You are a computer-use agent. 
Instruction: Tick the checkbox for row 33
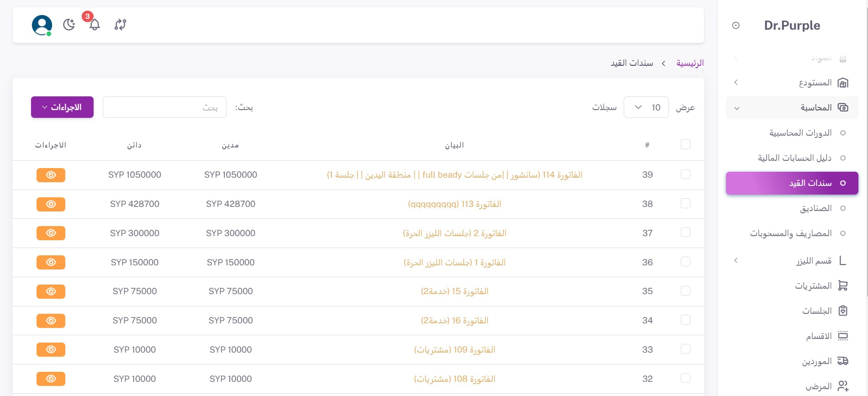click(x=685, y=349)
